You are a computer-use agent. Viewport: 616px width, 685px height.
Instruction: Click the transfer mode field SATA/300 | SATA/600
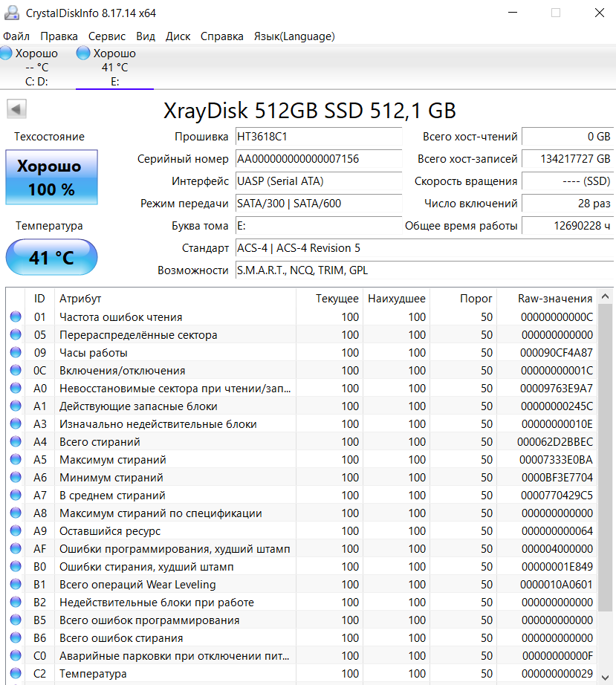[x=319, y=204]
